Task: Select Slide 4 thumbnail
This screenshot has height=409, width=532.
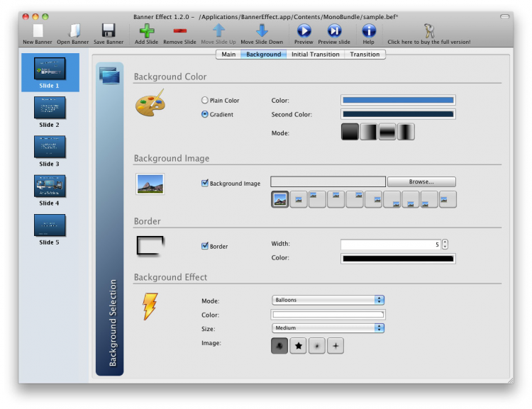Action: pyautogui.click(x=50, y=186)
